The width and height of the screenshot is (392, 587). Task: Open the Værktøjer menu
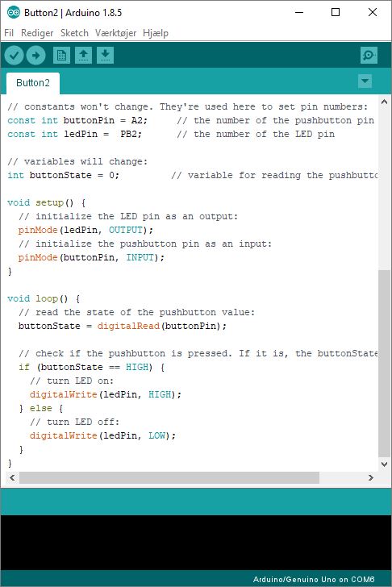[x=115, y=33]
